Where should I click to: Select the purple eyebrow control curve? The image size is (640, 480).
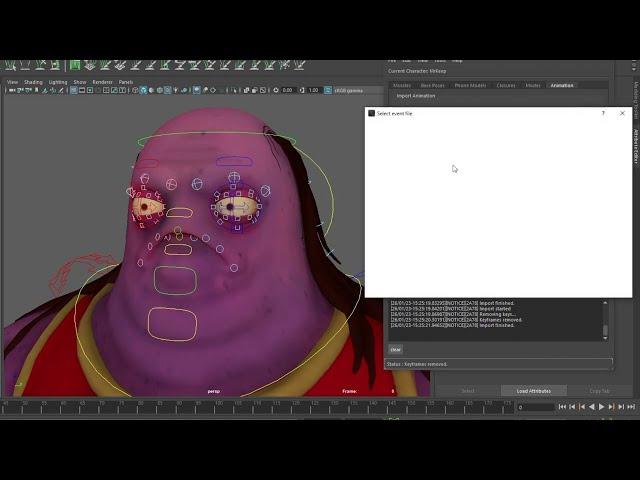pos(234,162)
